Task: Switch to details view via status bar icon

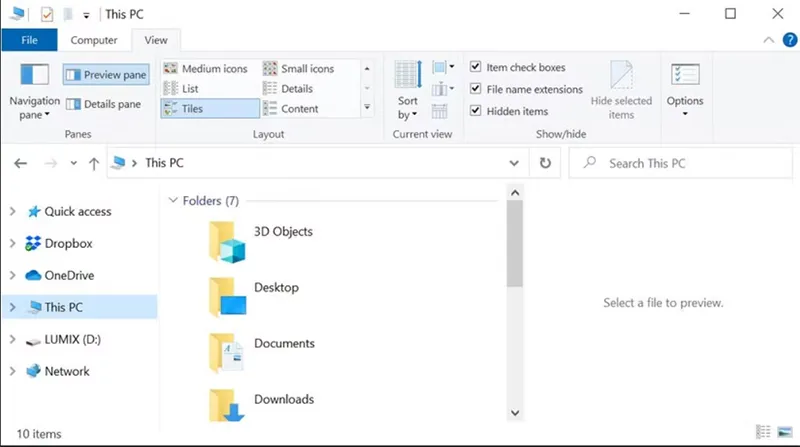Action: [x=763, y=432]
